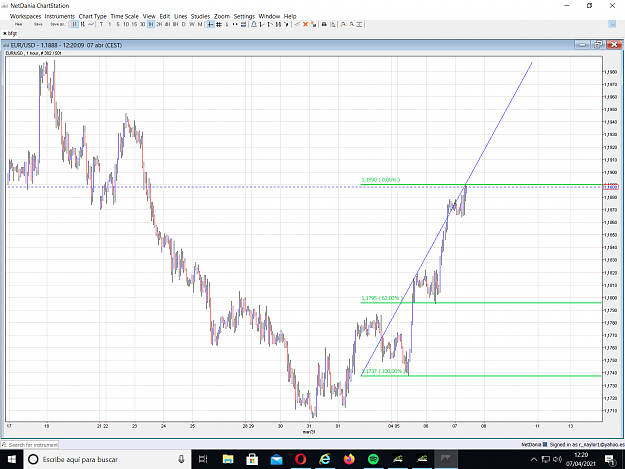Open the Window menu
Viewport: 625px width, 469px height.
269,16
